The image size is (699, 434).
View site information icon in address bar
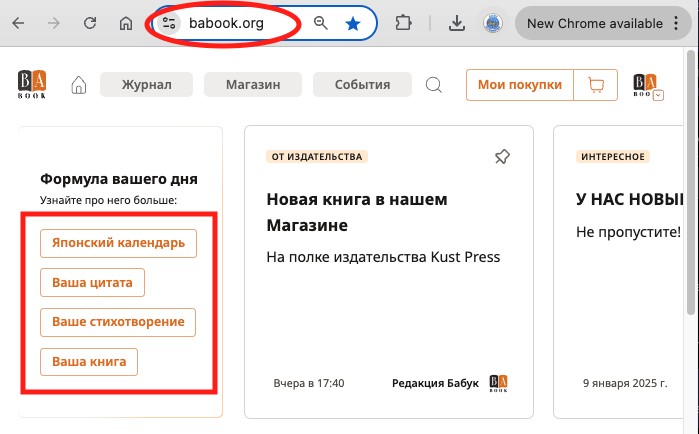coord(169,23)
